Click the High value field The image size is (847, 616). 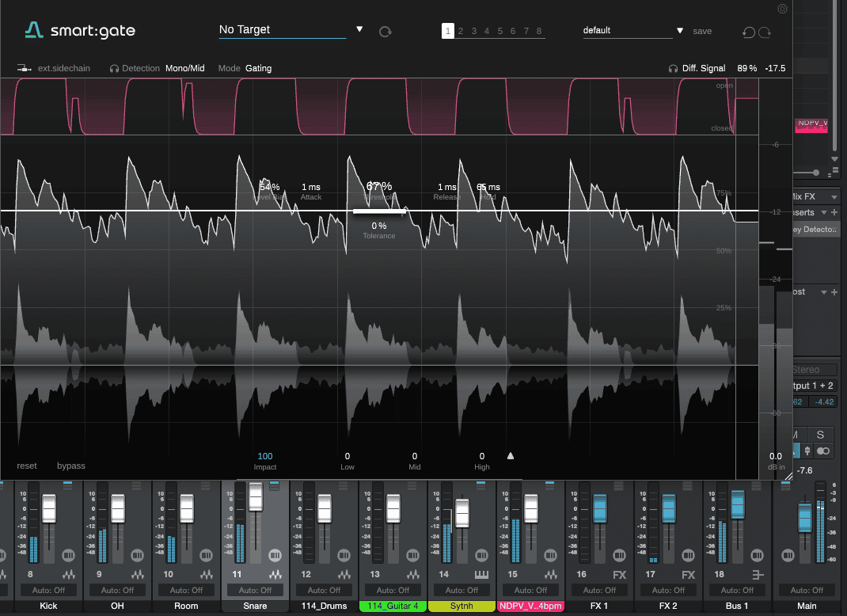(482, 456)
